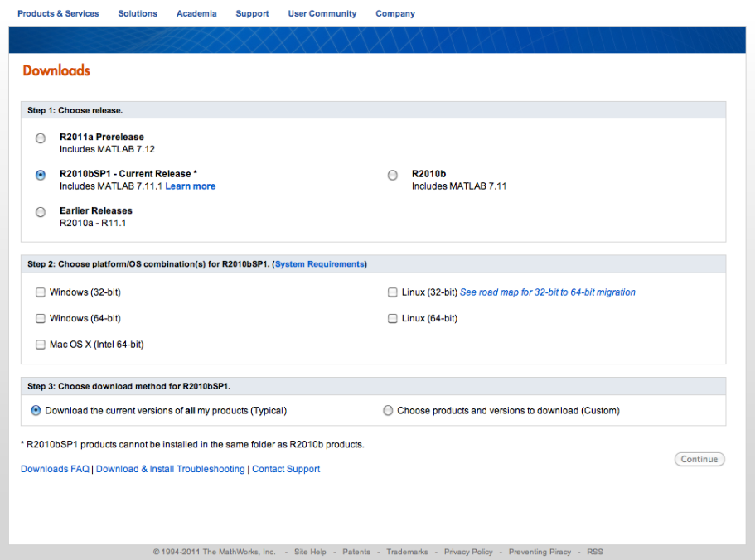Image resolution: width=755 pixels, height=560 pixels.
Task: Visit the Downloads FAQ link
Action: point(55,469)
